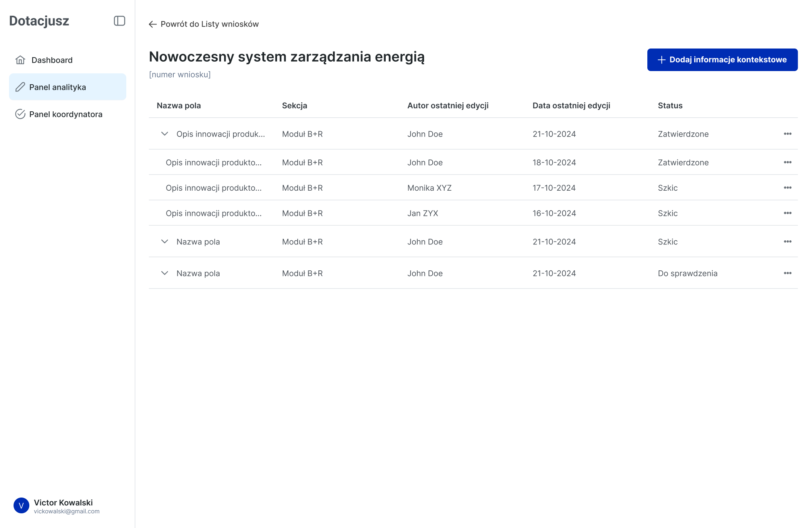Open more options for the Jan ZYX row

(788, 213)
